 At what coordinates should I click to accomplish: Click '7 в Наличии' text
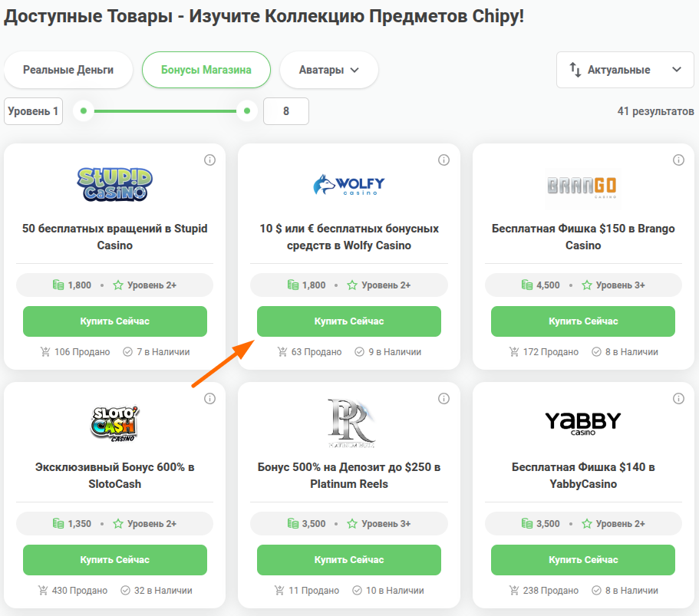[163, 352]
